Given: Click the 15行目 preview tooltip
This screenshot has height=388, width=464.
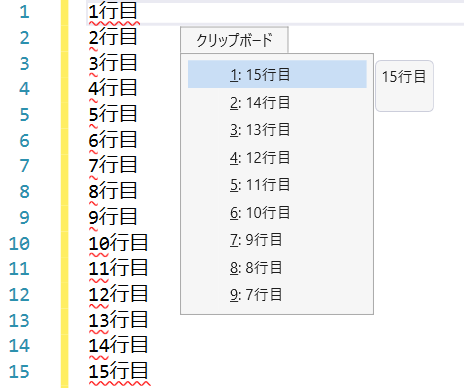Looking at the screenshot, I should [x=404, y=86].
